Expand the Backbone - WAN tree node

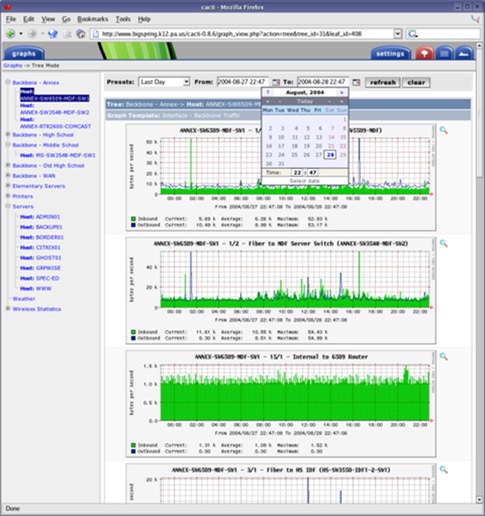pos(8,175)
